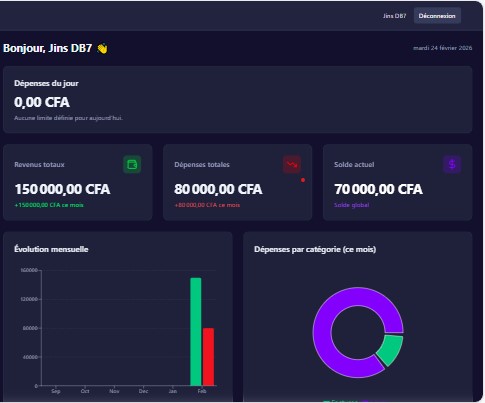This screenshot has height=403, width=485.
Task: Click the 'Solde global' purple label
Action: [352, 205]
